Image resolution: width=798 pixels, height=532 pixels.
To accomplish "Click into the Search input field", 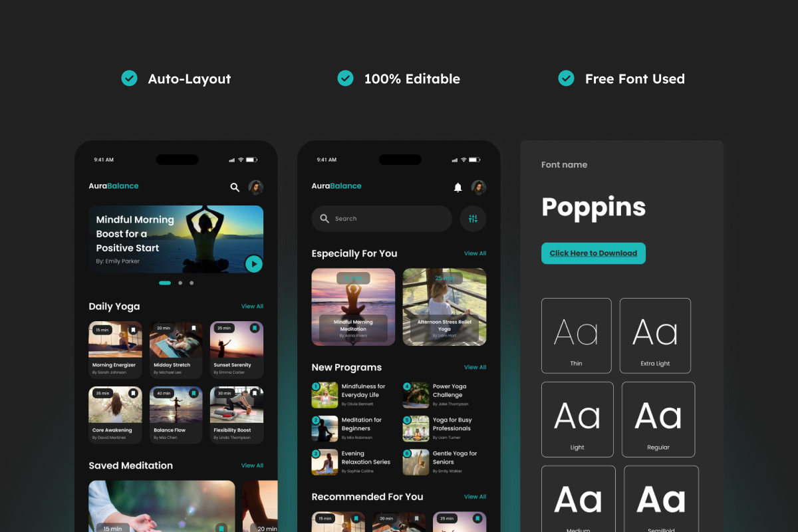I will coord(382,219).
